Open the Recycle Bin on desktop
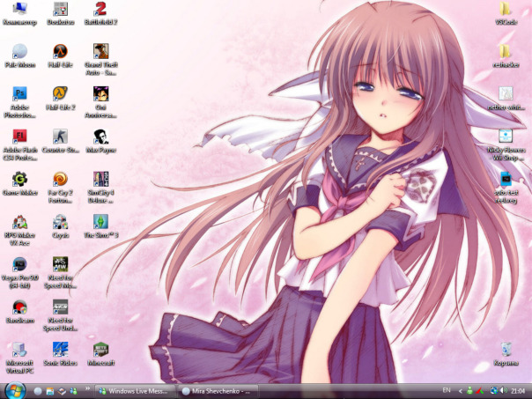 [x=506, y=350]
